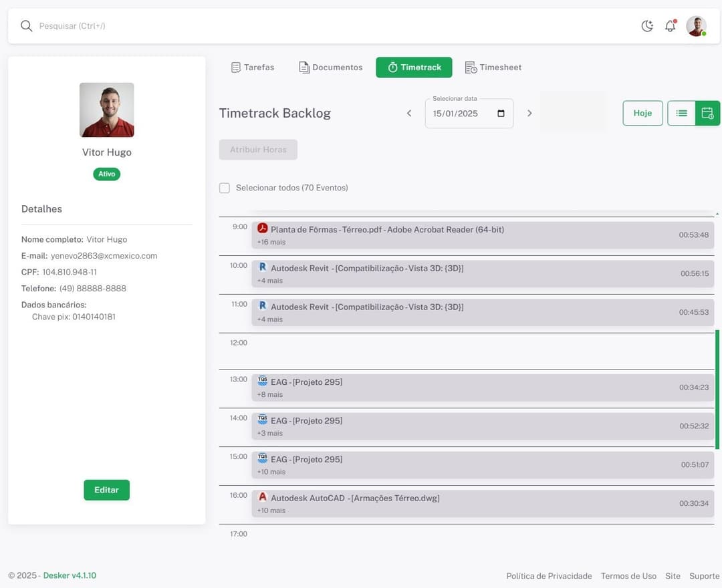The image size is (722, 588).
Task: Select 15:00 EAG Projeto 295 event
Action: (483, 465)
